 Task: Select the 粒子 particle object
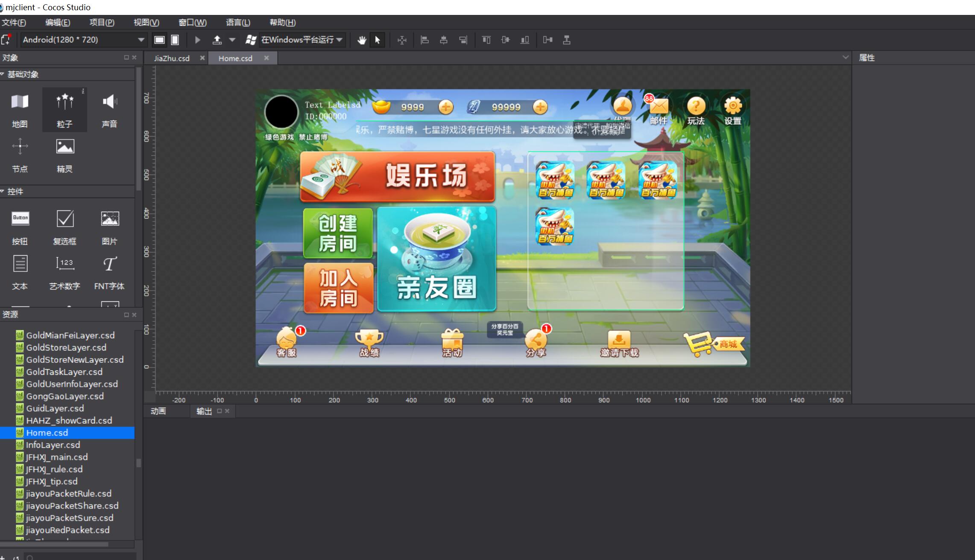coord(64,110)
